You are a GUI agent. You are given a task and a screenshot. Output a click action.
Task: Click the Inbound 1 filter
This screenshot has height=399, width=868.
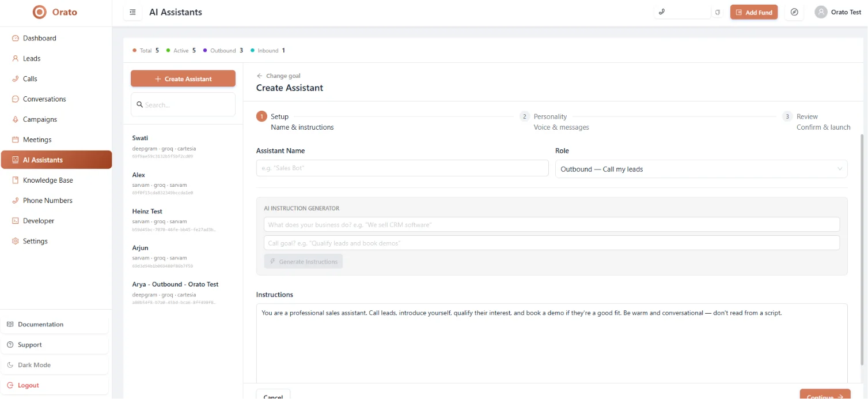pyautogui.click(x=268, y=50)
